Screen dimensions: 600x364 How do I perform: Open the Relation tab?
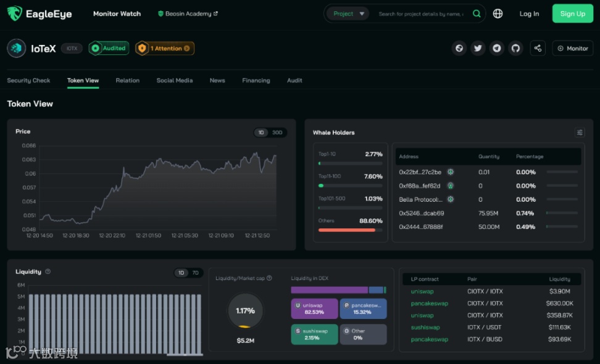(127, 80)
